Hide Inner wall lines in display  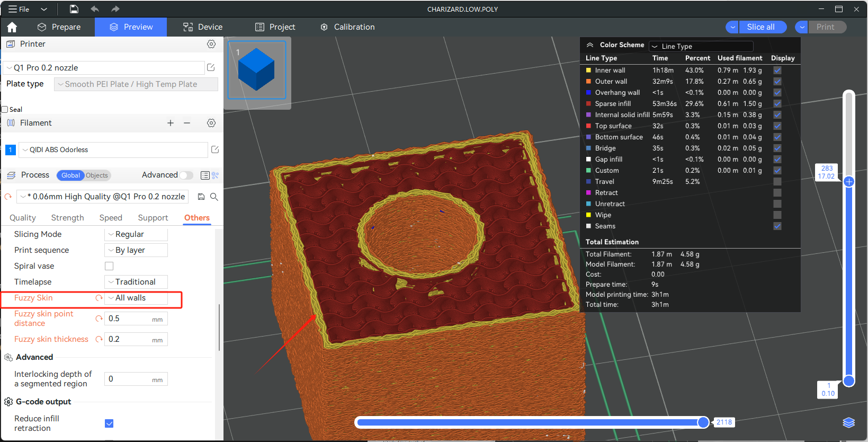pos(777,70)
